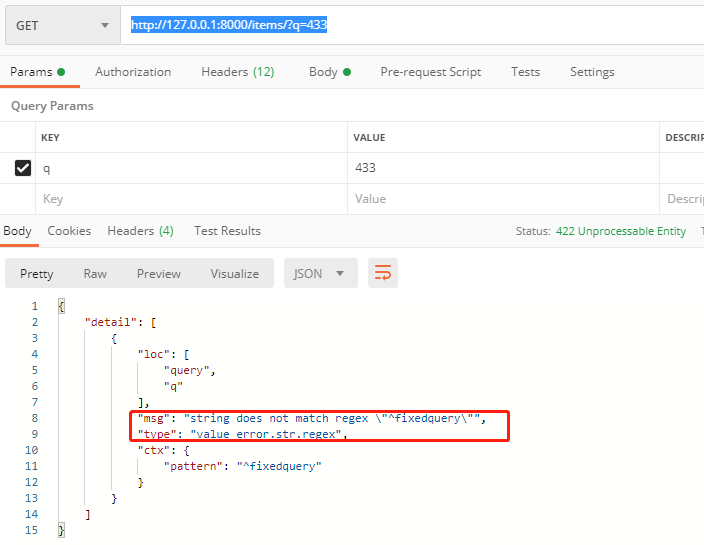
Task: Click the wrap lines icon
Action: pyautogui.click(x=382, y=273)
